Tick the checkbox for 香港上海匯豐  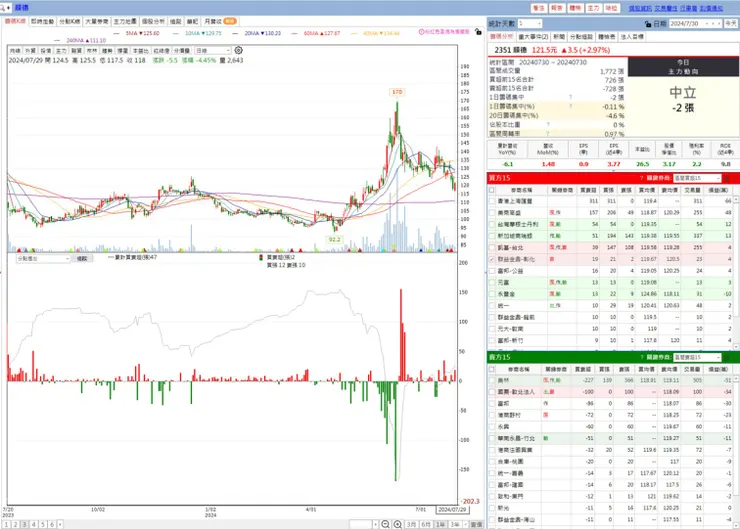point(492,201)
